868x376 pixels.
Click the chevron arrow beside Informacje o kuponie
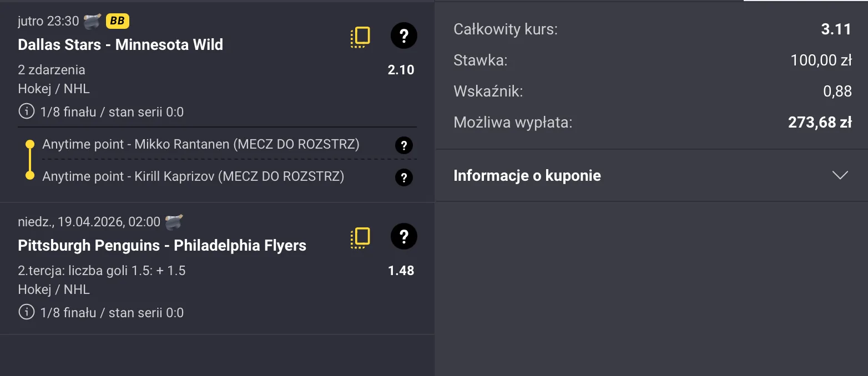(839, 175)
